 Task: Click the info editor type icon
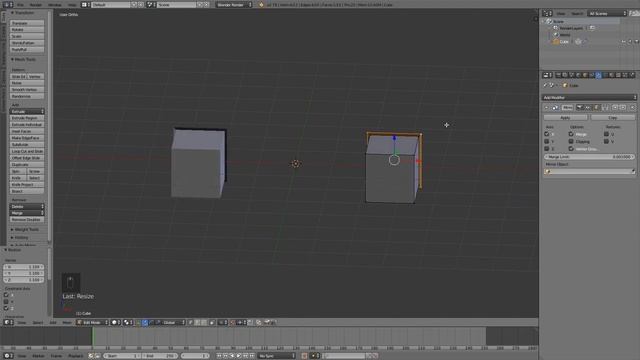click(7, 4)
